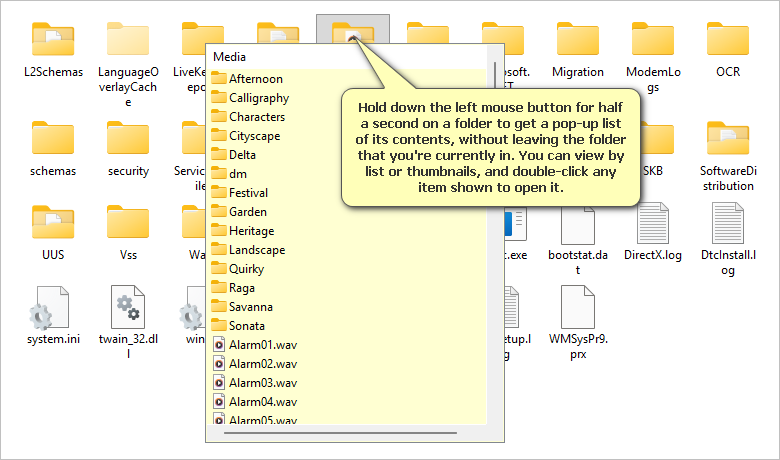Open the system.ini file
Viewport: 780px width, 460px height.
(53, 310)
